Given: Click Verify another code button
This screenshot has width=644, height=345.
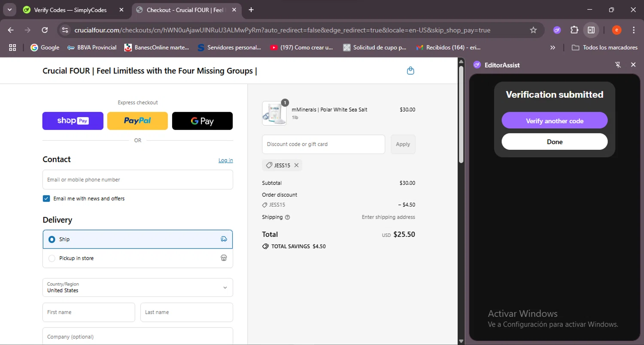Looking at the screenshot, I should (555, 121).
